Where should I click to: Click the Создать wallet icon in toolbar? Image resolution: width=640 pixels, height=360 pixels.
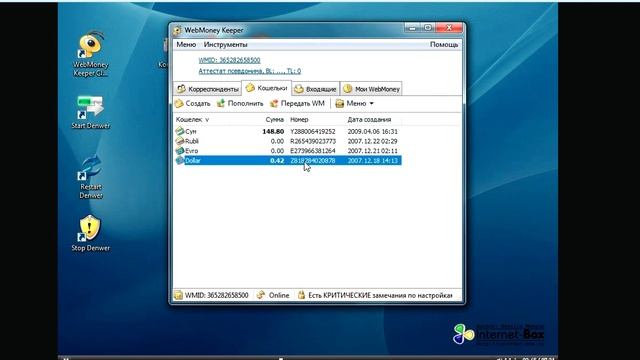pos(179,104)
